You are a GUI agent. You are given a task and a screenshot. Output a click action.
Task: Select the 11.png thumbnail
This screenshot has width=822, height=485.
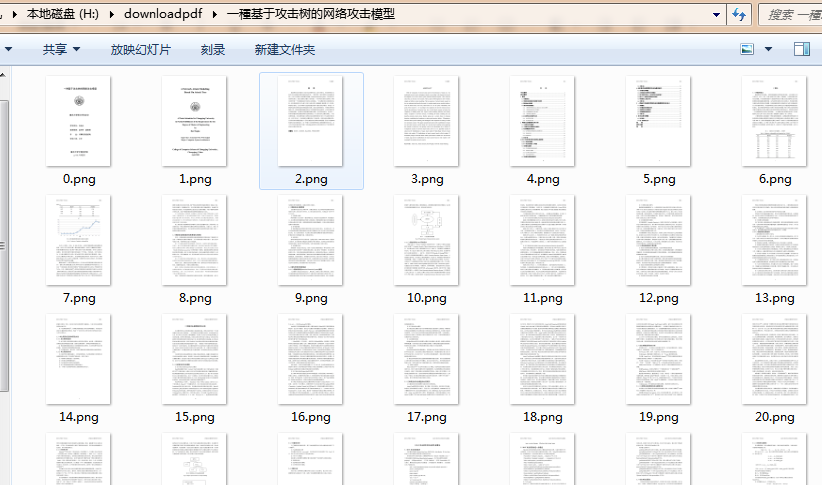click(542, 240)
